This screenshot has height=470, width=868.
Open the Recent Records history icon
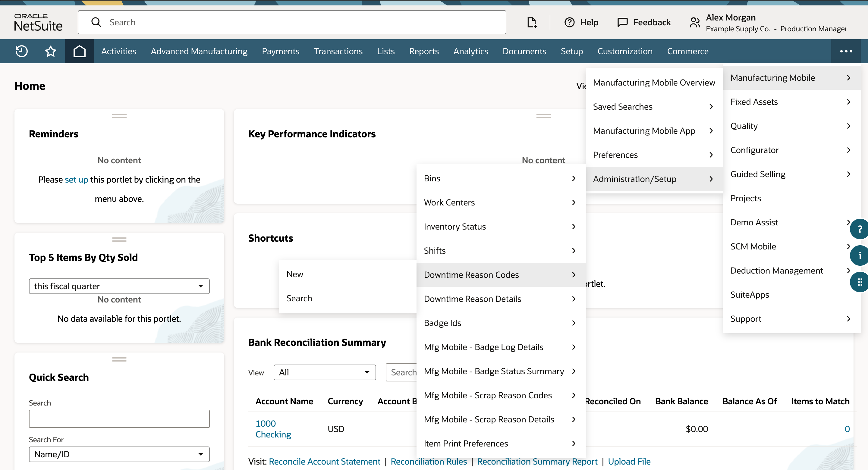click(x=22, y=51)
